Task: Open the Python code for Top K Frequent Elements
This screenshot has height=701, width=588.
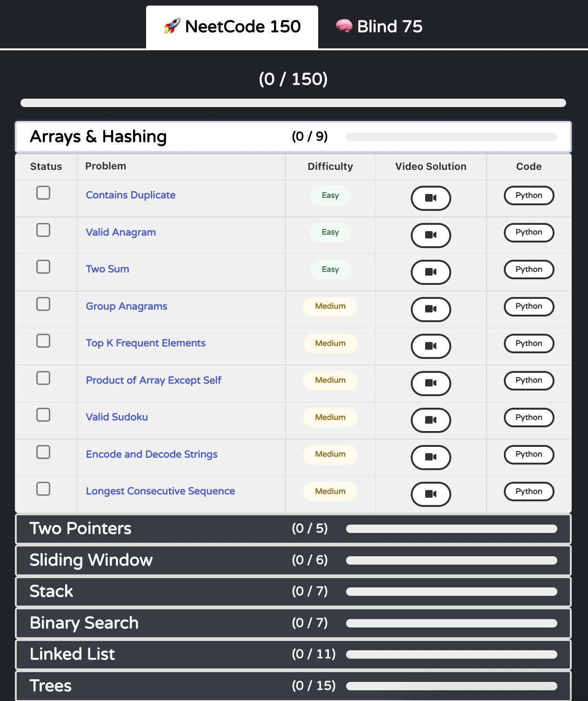Action: pos(528,344)
